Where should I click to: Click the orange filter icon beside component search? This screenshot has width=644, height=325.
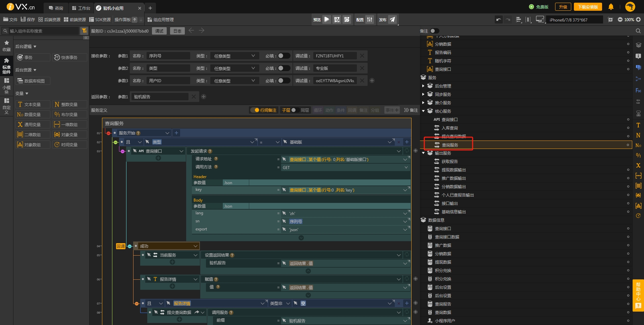(x=84, y=31)
